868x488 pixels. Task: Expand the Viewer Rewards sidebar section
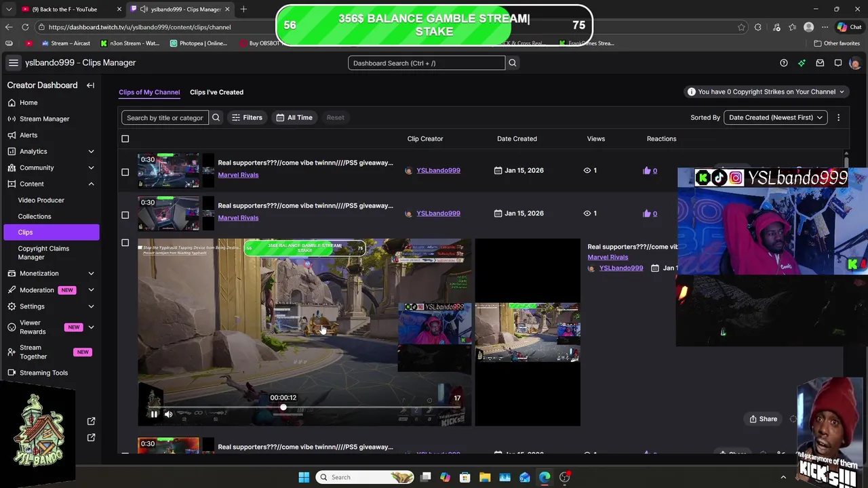(91, 327)
